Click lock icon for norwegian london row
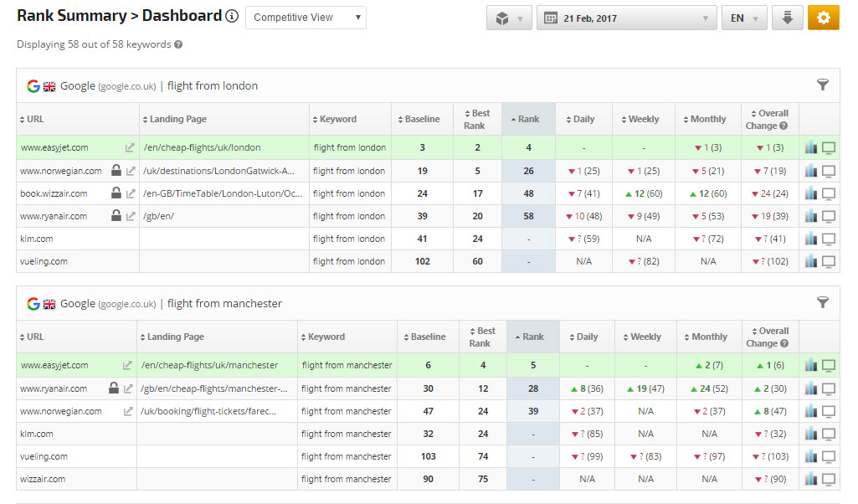This screenshot has height=504, width=858. pyautogui.click(x=116, y=170)
